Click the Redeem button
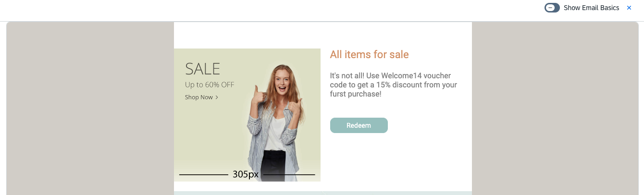 [359, 125]
